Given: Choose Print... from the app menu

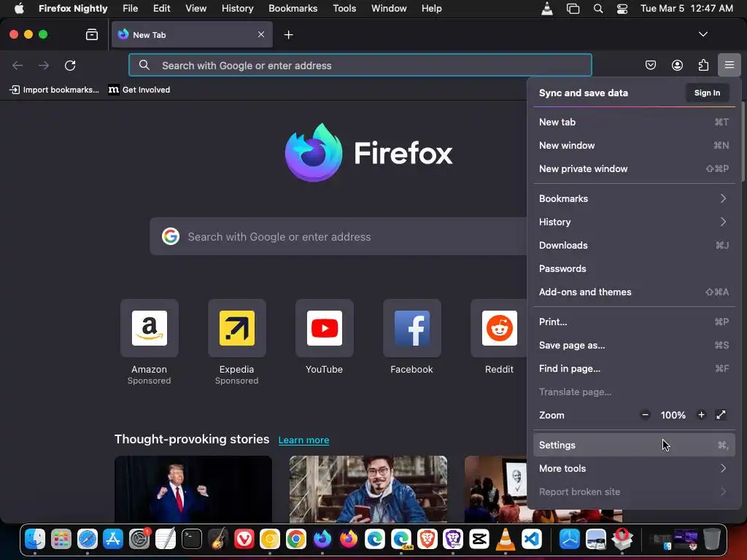Looking at the screenshot, I should (x=634, y=322).
